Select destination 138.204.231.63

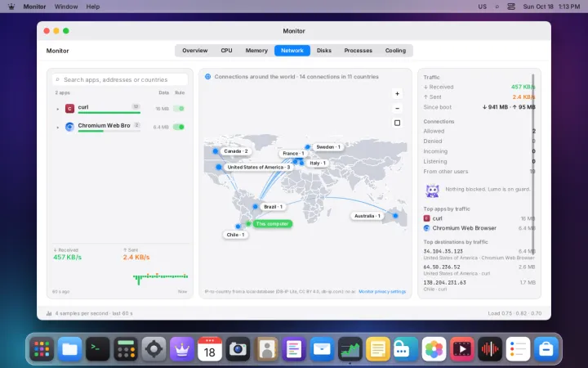tap(479, 285)
